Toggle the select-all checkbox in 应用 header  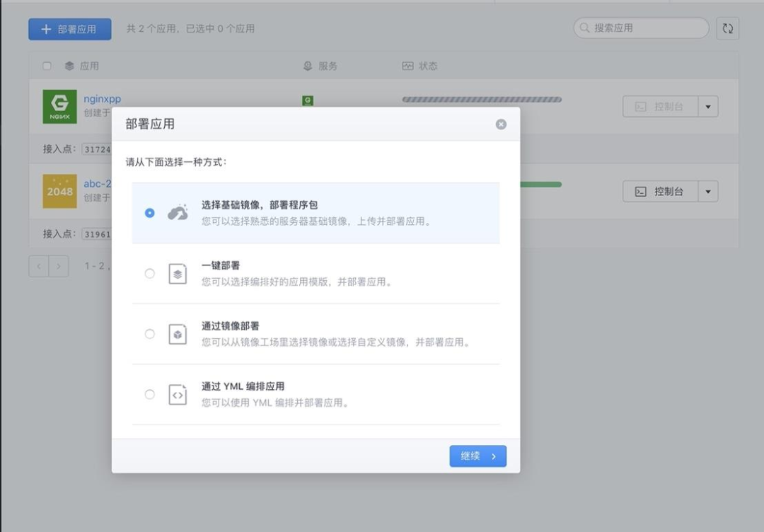coord(47,66)
